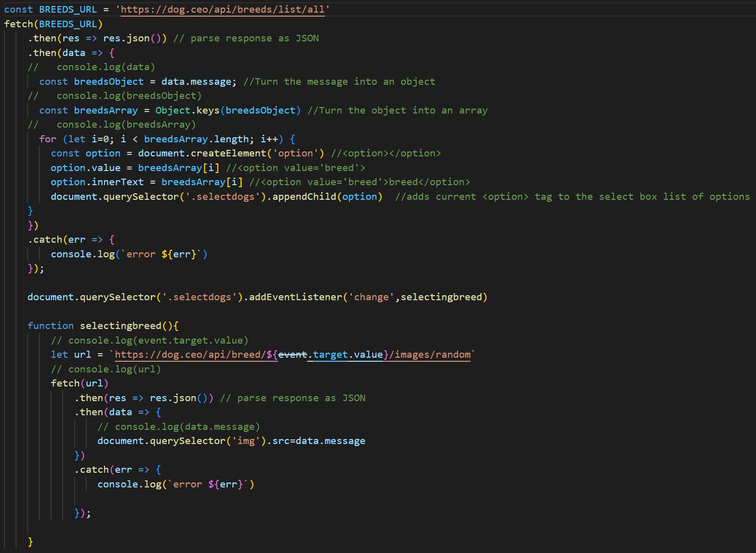This screenshot has height=553, width=756.
Task: Click 'Object.keys' on the breedsArray line
Action: 187,110
